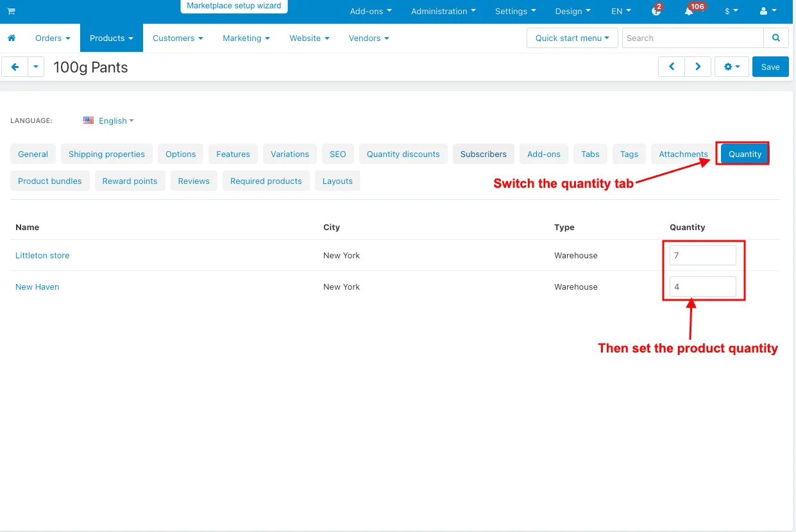
Task: Expand the currency dollar dropdown
Action: pos(731,11)
